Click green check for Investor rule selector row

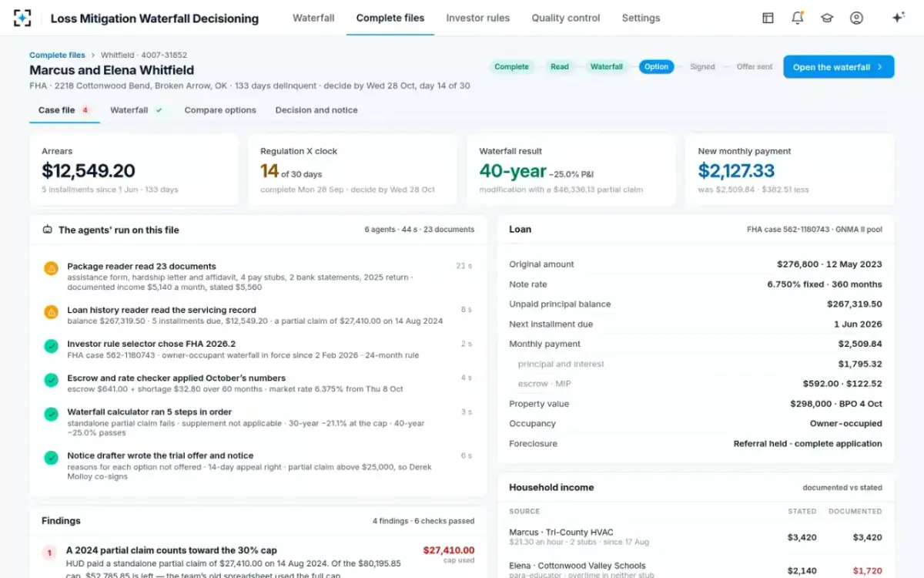[51, 347]
